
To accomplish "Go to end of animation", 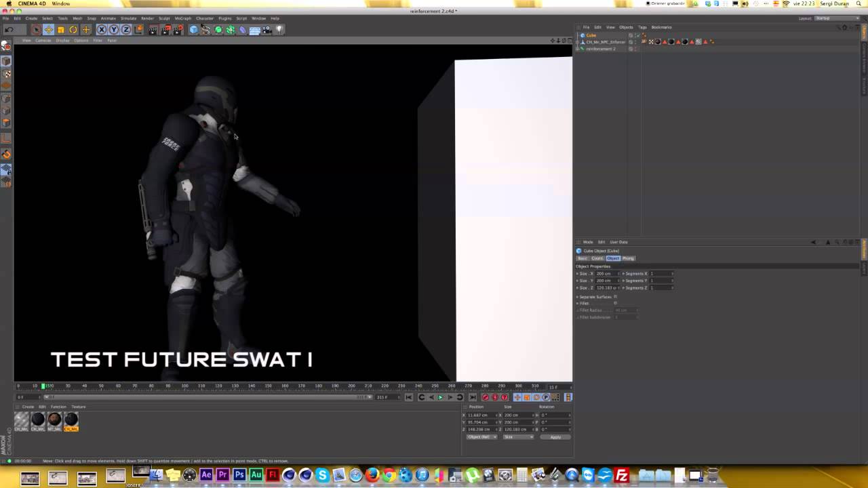I will click(473, 397).
